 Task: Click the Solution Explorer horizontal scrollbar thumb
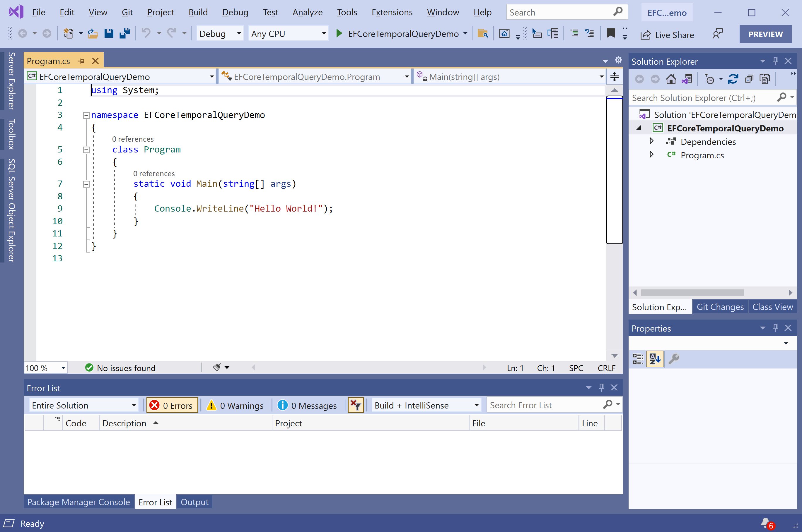point(692,292)
